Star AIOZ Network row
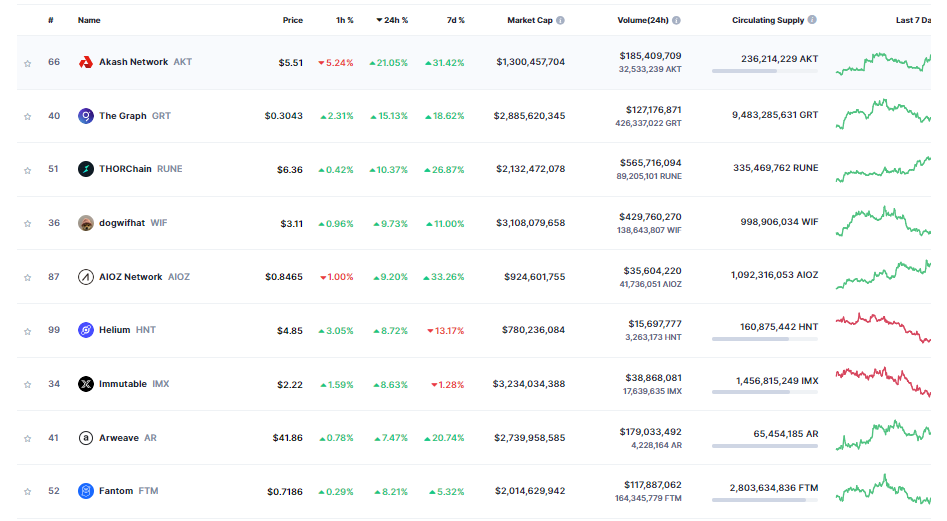 point(27,278)
